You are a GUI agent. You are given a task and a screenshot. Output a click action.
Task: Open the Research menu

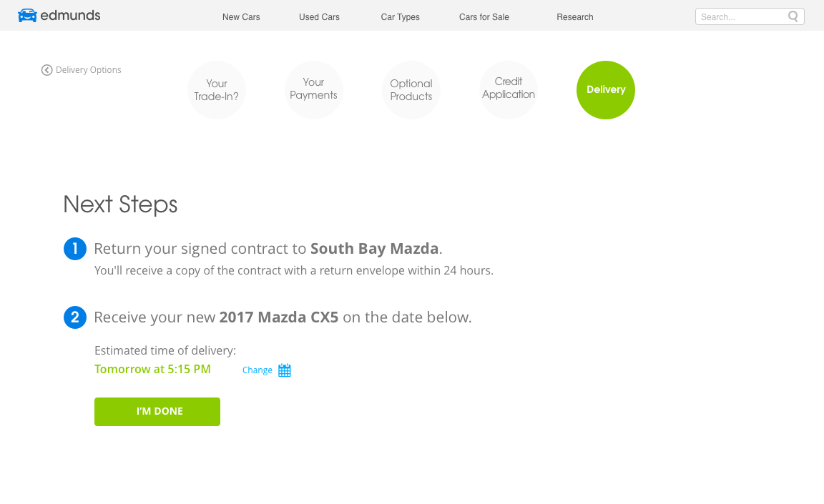click(575, 17)
